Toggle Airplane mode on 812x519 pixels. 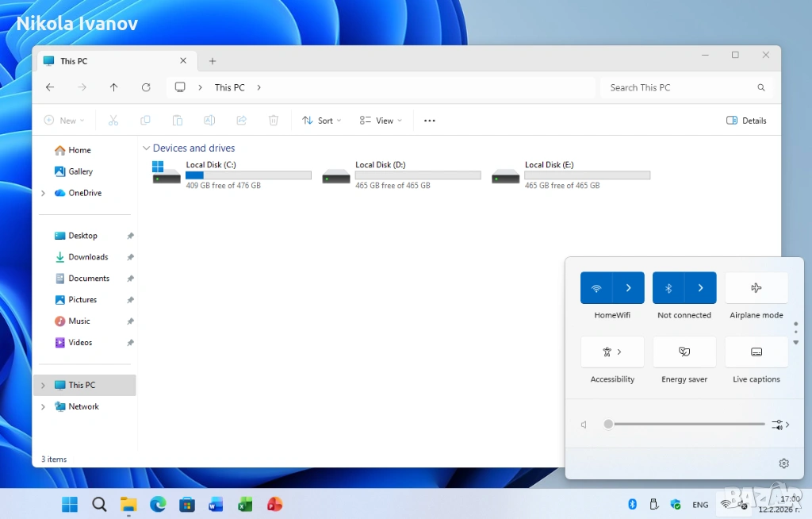pyautogui.click(x=756, y=288)
